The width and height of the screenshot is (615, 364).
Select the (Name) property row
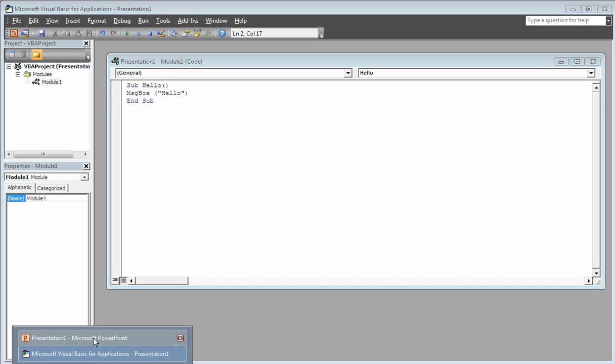pos(47,199)
